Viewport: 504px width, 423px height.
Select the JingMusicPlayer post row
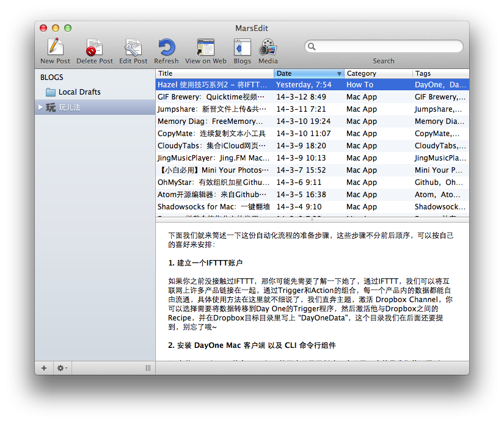[312, 158]
